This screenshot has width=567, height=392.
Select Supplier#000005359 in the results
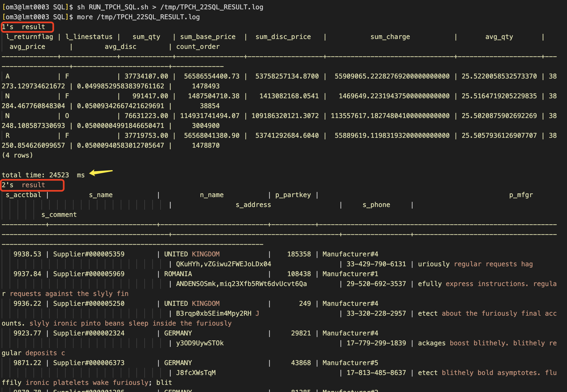[89, 254]
